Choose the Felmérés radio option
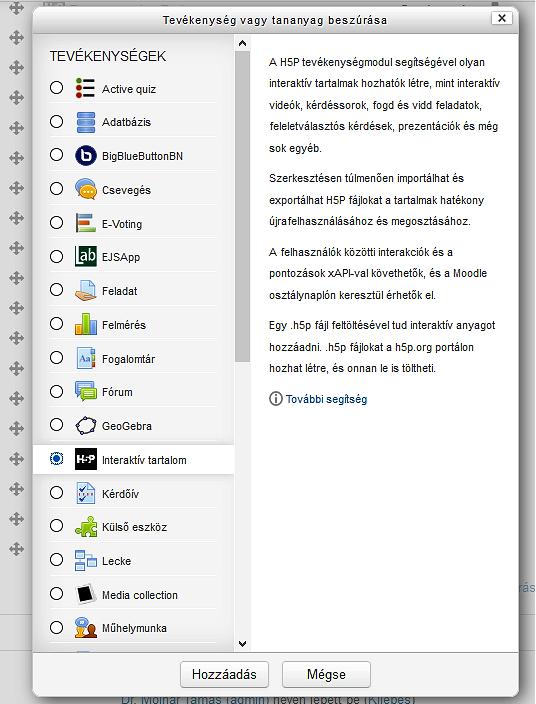This screenshot has height=704, width=536. point(57,323)
